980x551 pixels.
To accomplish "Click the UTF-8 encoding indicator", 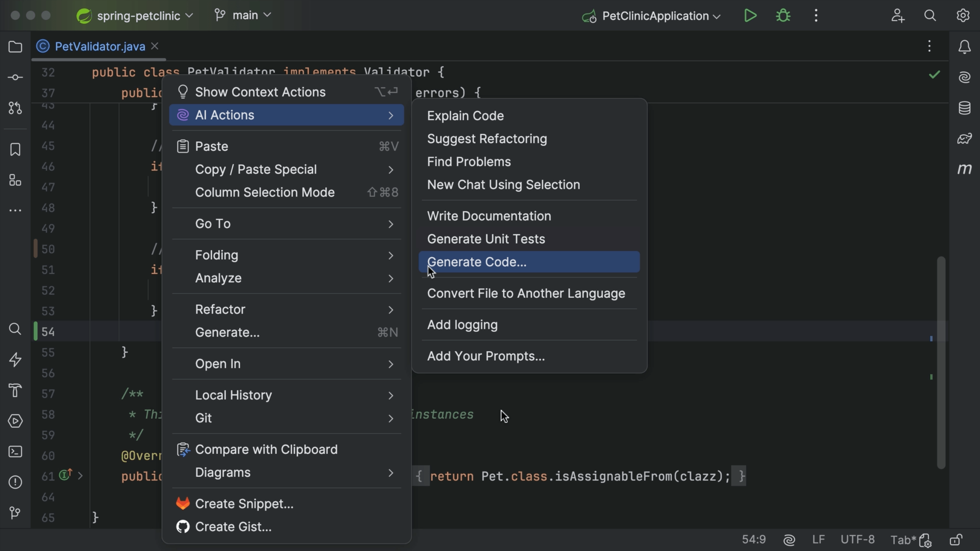I will tap(857, 540).
